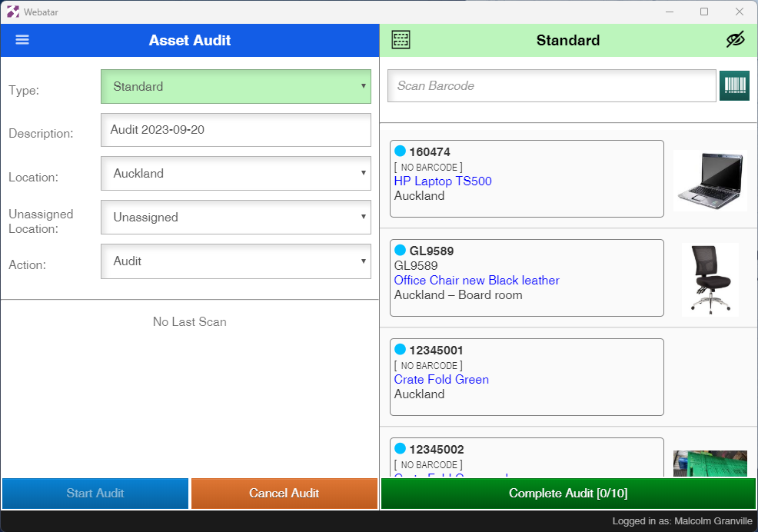Open the Type dropdown showing Standard
Viewport: 758px width, 532px height.
236,87
